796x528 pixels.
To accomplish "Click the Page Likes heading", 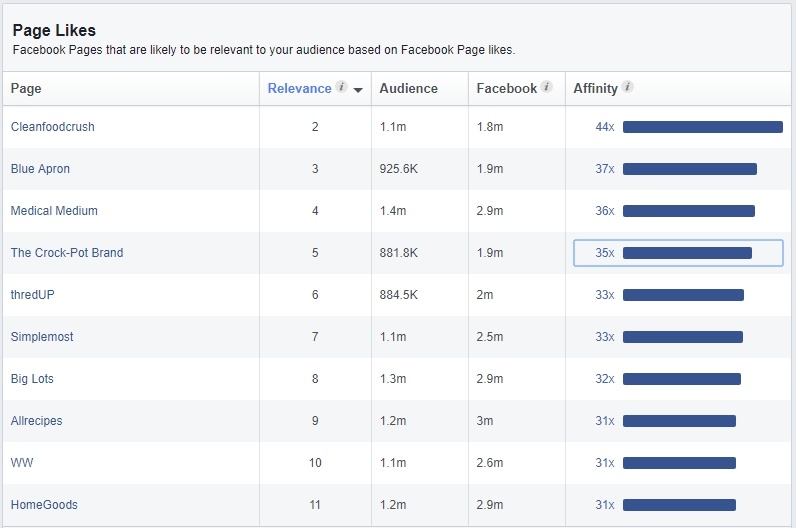I will coord(54,30).
